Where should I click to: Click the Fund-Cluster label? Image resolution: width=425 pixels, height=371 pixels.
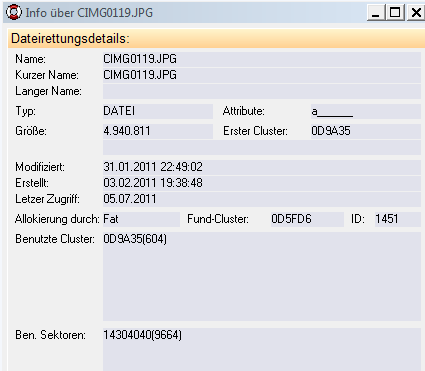coord(218,219)
